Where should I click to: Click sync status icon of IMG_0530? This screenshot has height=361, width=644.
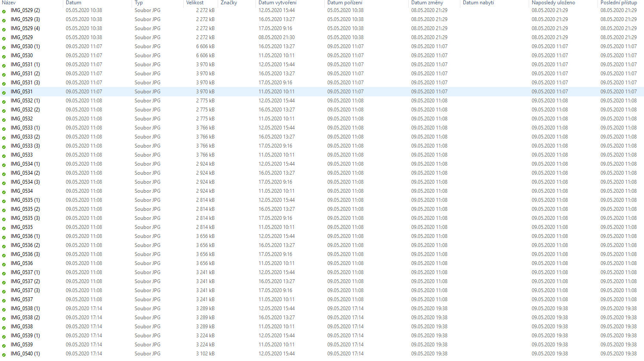(x=4, y=56)
